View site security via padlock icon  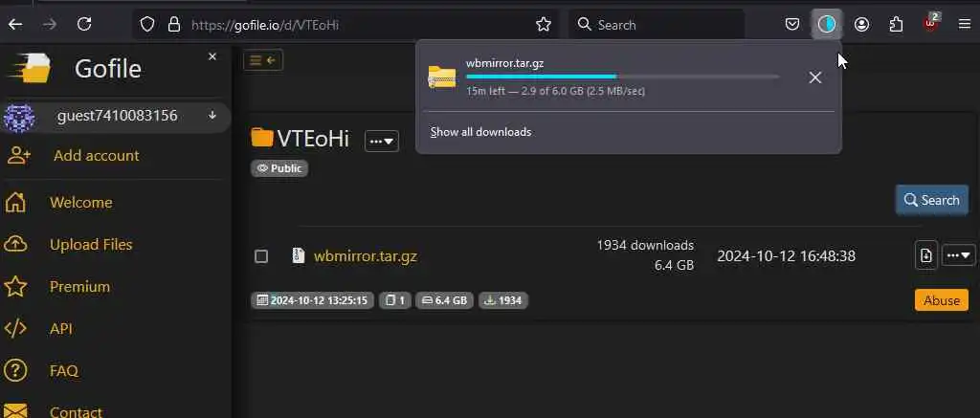coord(174,24)
